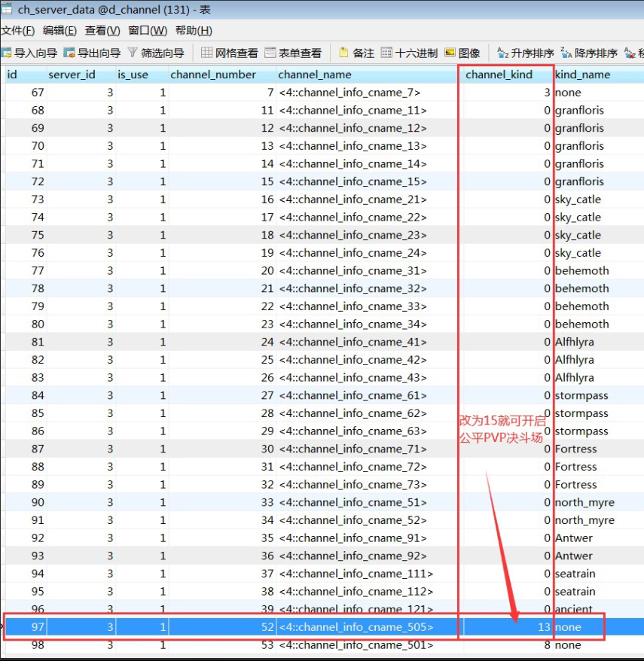Open the 帮助(H) menu
Screen dimensions: 644x661
coord(194,31)
